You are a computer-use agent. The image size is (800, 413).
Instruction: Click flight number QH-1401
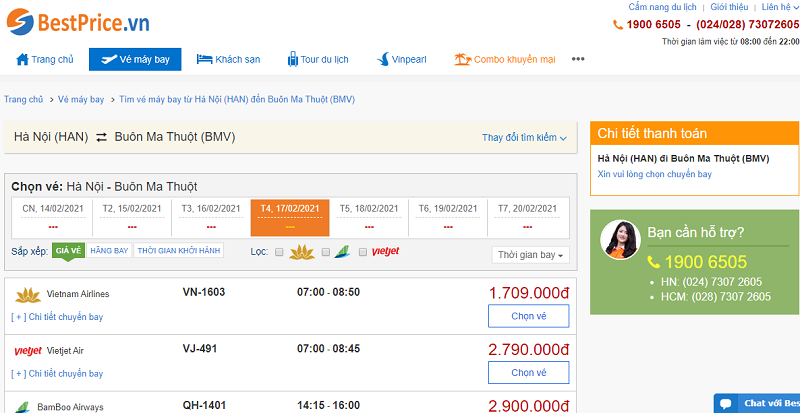click(204, 405)
